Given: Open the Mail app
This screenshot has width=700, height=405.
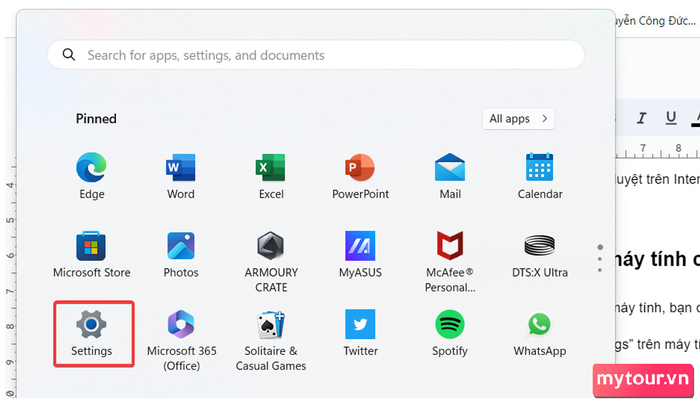Looking at the screenshot, I should [x=450, y=175].
